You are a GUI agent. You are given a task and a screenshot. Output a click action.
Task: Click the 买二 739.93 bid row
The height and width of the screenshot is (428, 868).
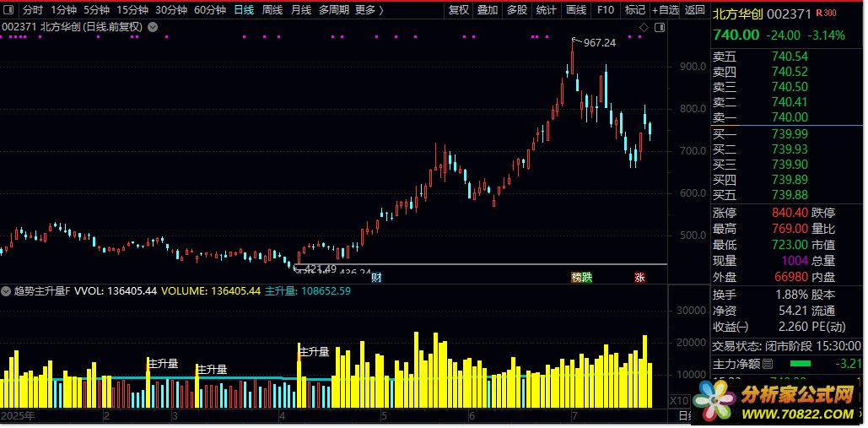click(787, 149)
